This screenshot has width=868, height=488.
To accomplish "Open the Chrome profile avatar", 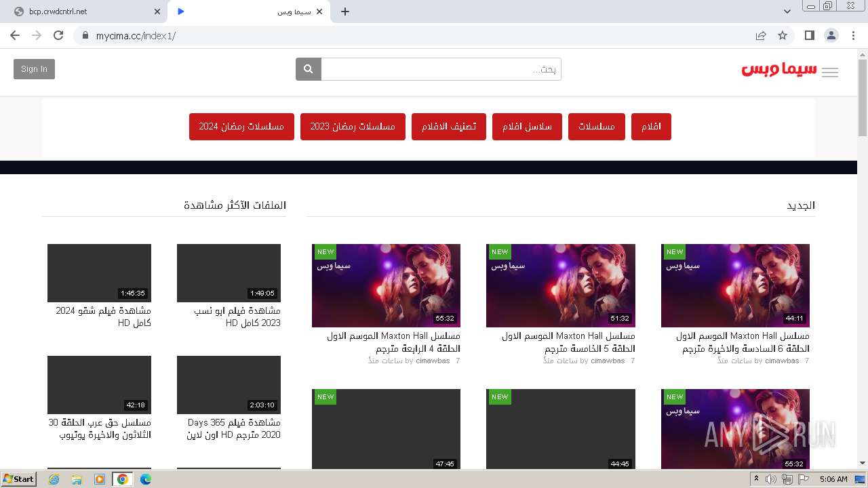I will click(x=831, y=35).
